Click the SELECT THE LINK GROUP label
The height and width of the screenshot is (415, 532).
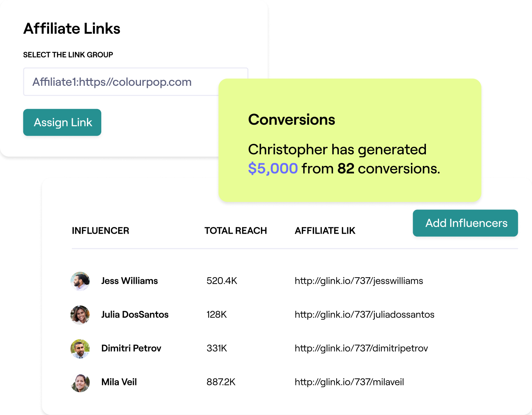coord(68,54)
